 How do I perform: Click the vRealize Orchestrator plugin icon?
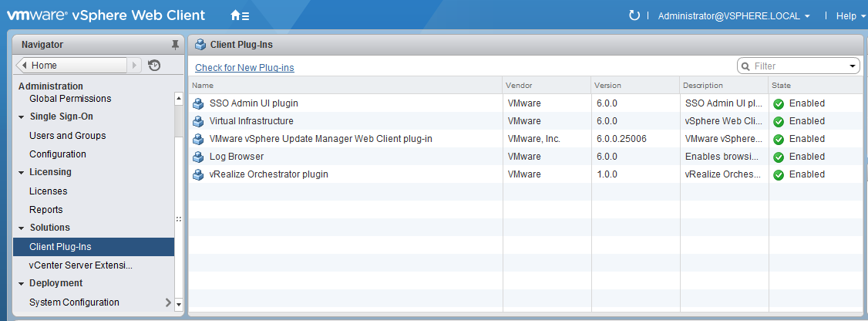199,174
